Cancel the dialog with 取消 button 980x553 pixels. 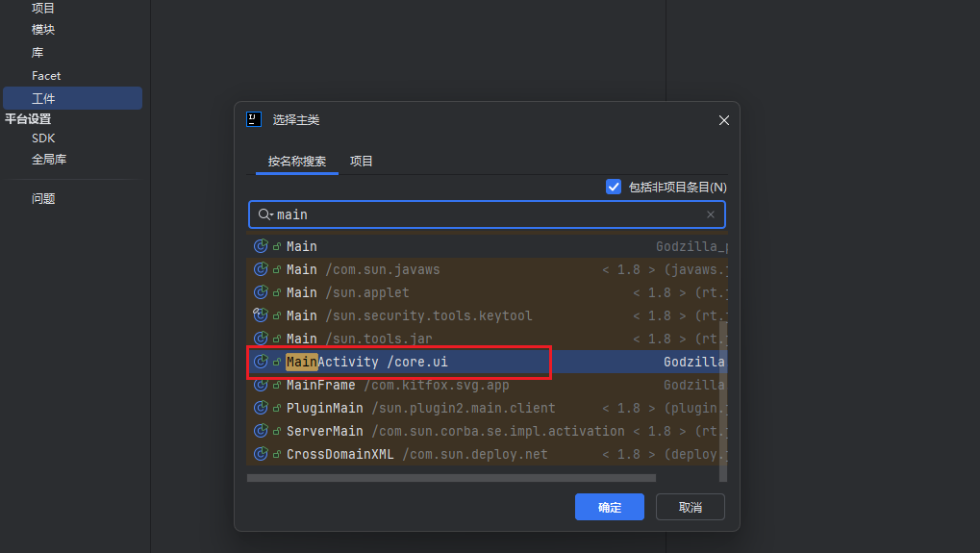tap(690, 507)
